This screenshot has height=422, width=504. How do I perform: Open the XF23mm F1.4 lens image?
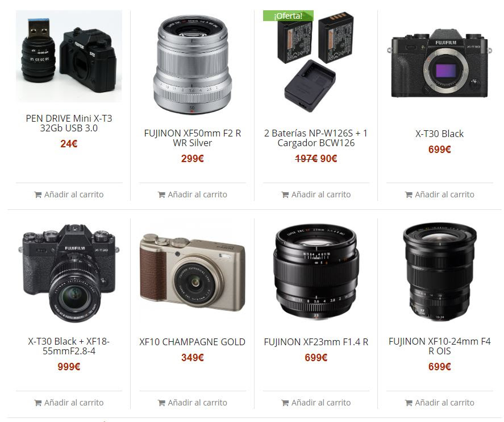(x=316, y=272)
